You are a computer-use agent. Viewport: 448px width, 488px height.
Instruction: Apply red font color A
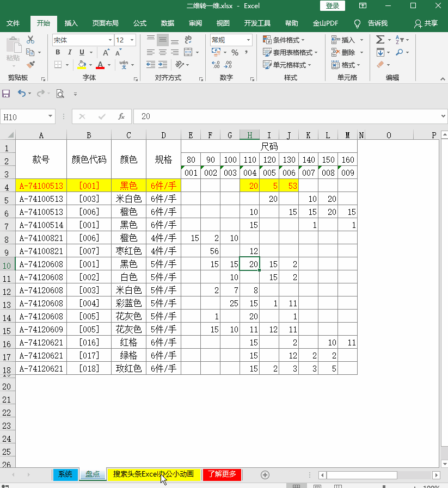coord(100,65)
